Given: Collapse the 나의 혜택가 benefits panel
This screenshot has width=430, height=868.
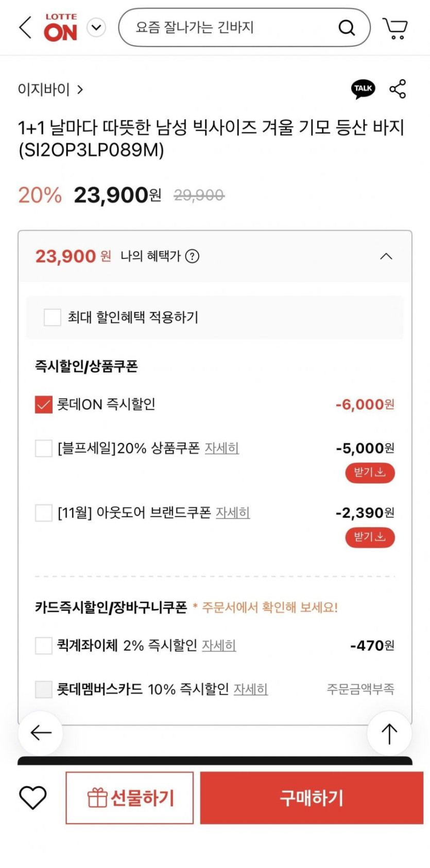Looking at the screenshot, I should point(386,257).
